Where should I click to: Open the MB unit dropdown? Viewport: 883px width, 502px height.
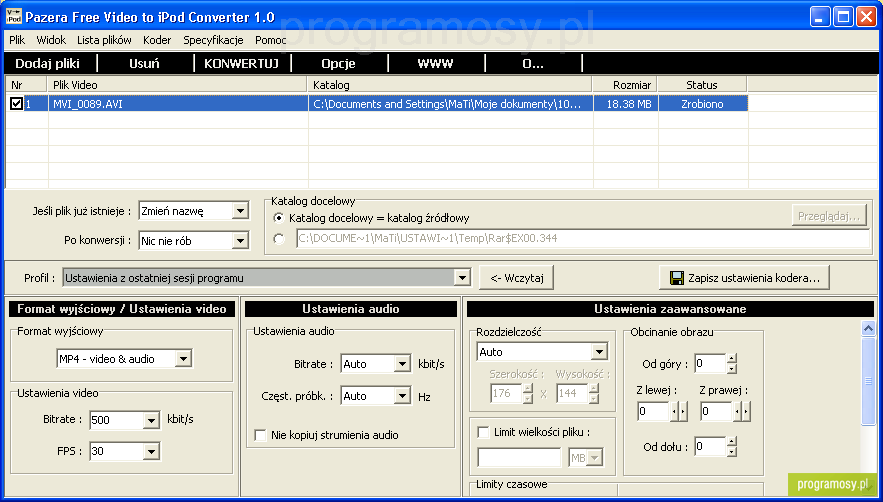[x=595, y=459]
